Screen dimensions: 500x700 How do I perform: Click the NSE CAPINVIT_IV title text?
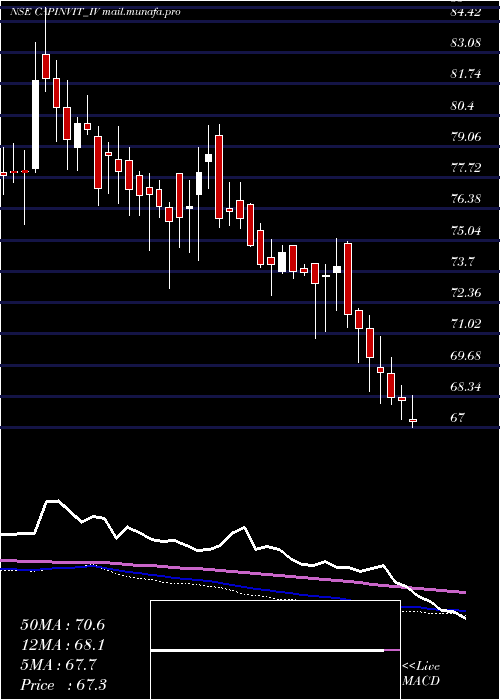tap(56, 12)
